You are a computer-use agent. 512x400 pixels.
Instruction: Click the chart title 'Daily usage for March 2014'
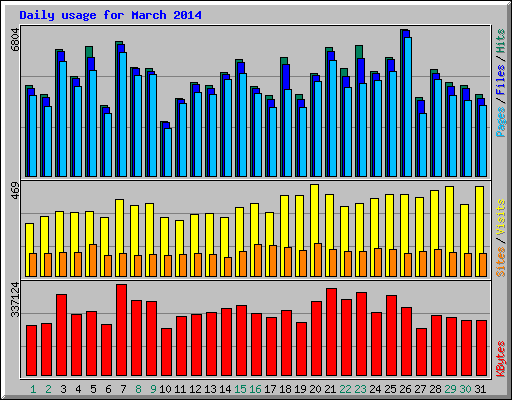[110, 15]
